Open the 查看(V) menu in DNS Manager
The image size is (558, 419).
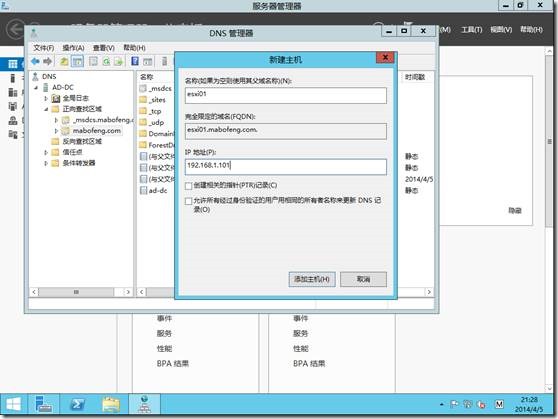(104, 48)
